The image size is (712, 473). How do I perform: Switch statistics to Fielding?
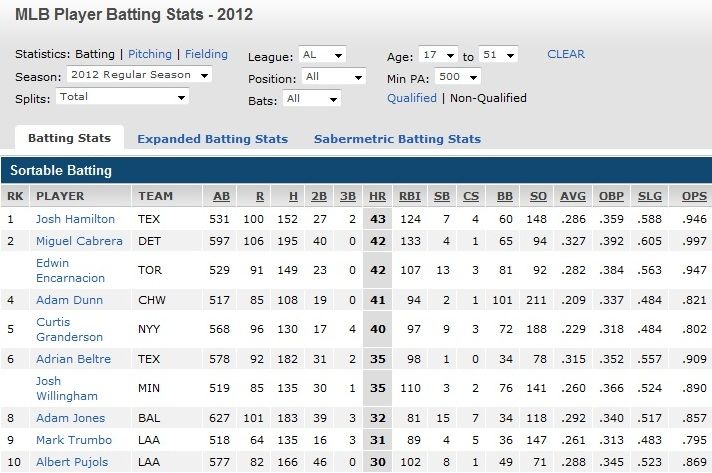coord(205,54)
